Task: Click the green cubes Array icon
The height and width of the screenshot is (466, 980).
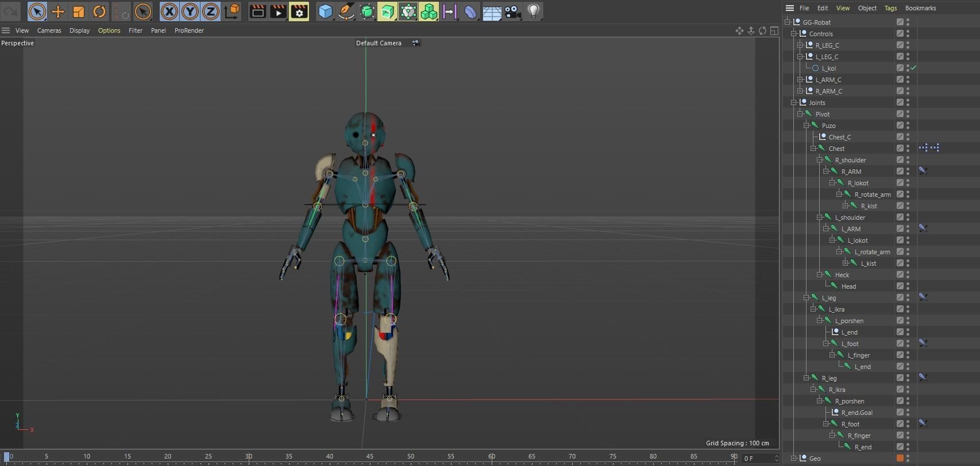Action: click(429, 11)
